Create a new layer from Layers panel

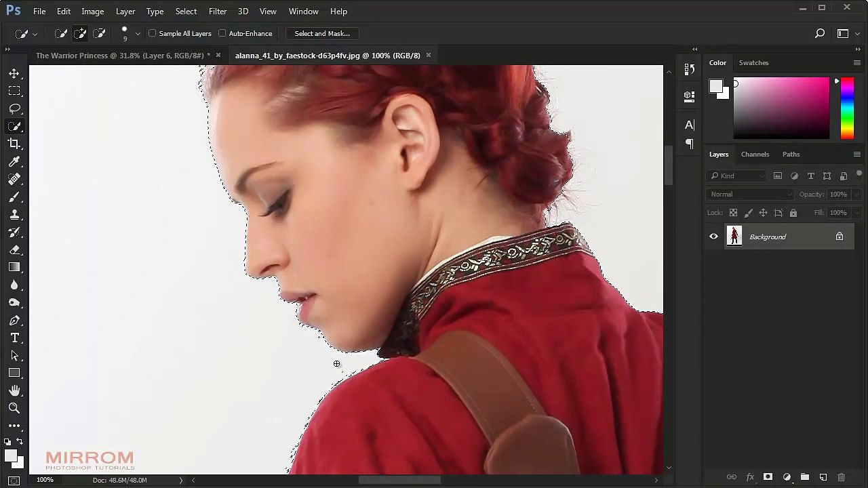pyautogui.click(x=823, y=477)
